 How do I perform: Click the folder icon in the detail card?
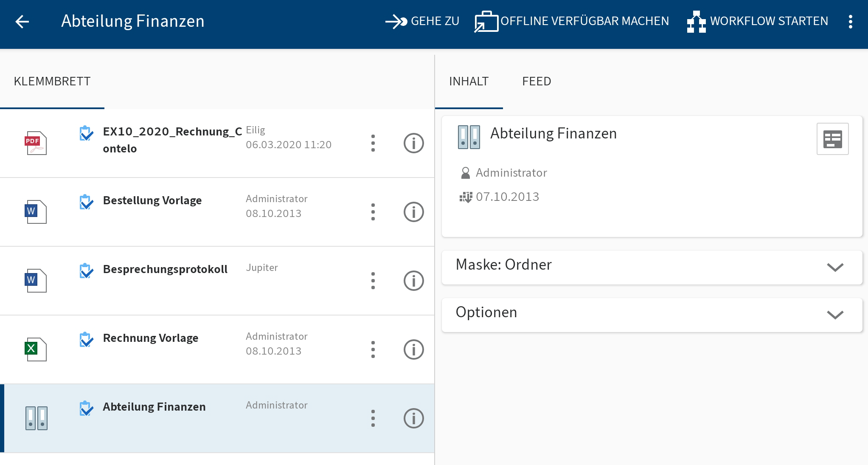click(x=469, y=137)
